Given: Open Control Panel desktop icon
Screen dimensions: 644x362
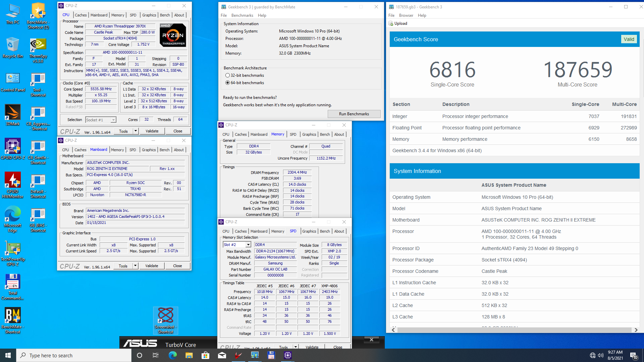Looking at the screenshot, I should click(x=13, y=81).
